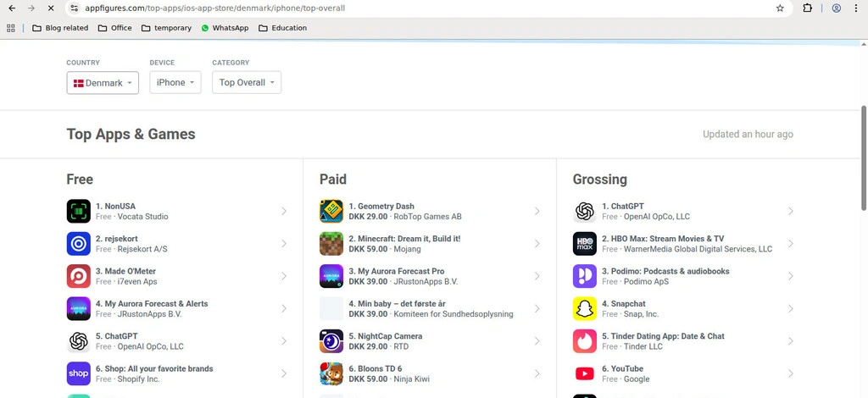Open the WhatsApp bookmark
The width and height of the screenshot is (868, 398).
point(225,28)
